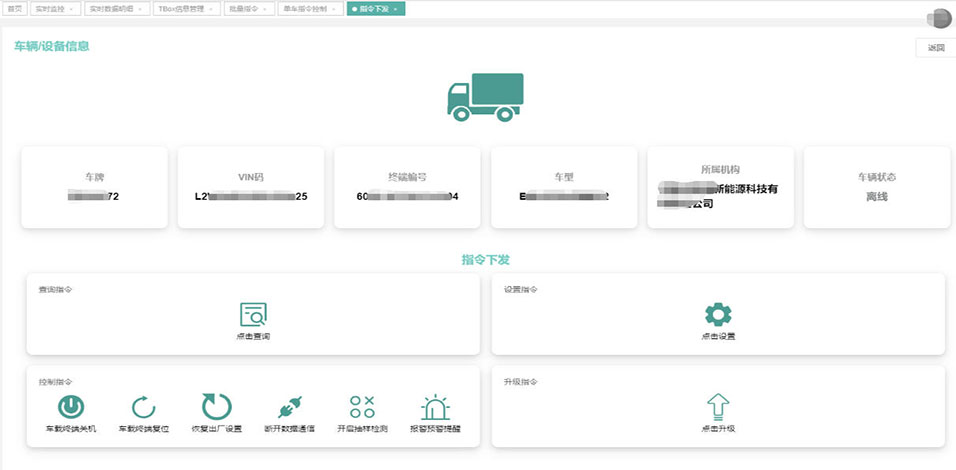Switch to the 实时数据明细 tab
Viewport: 956px width, 470px height.
pos(115,9)
